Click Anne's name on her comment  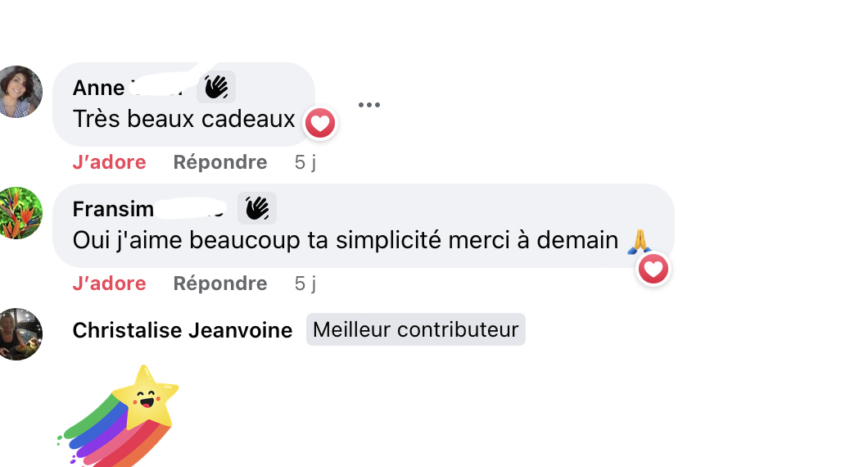coord(99,88)
